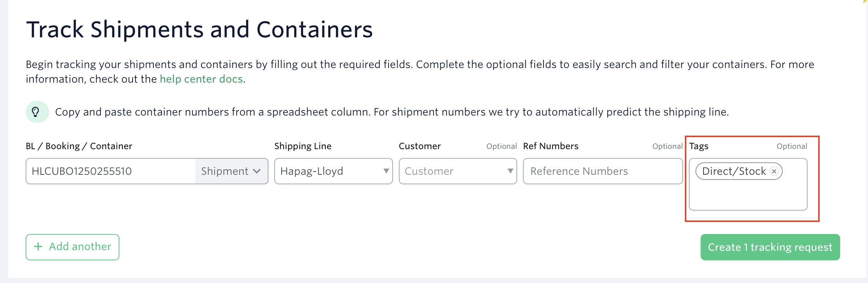Remove the Direct/Stock tag
Viewport: 868px width, 283px height.
point(774,171)
